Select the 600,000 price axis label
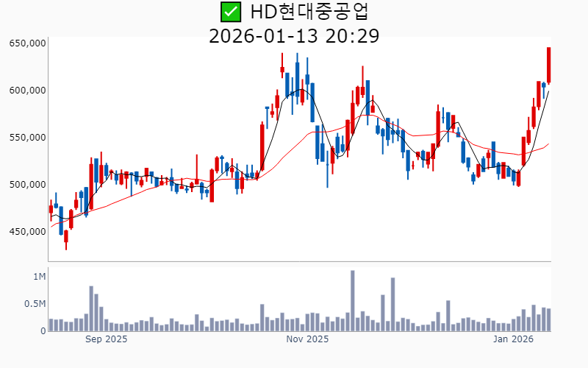Screen dimensions: 588x368 tap(28, 91)
